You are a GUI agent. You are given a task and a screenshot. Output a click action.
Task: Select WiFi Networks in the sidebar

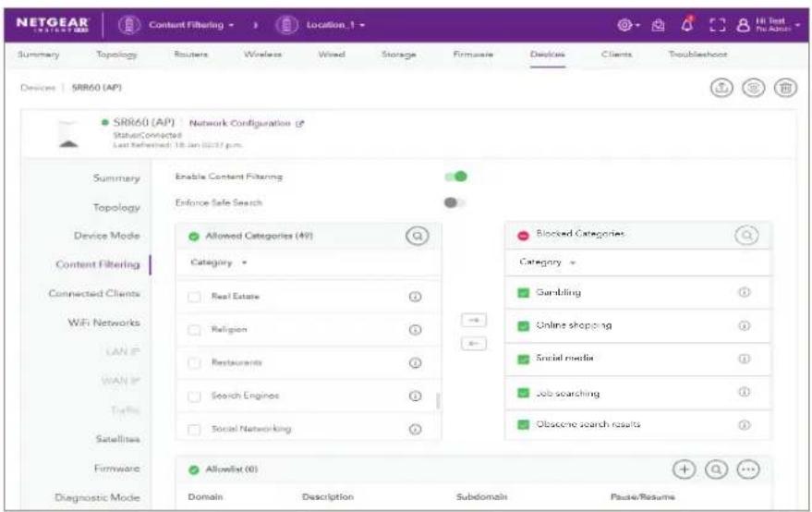coord(104,323)
